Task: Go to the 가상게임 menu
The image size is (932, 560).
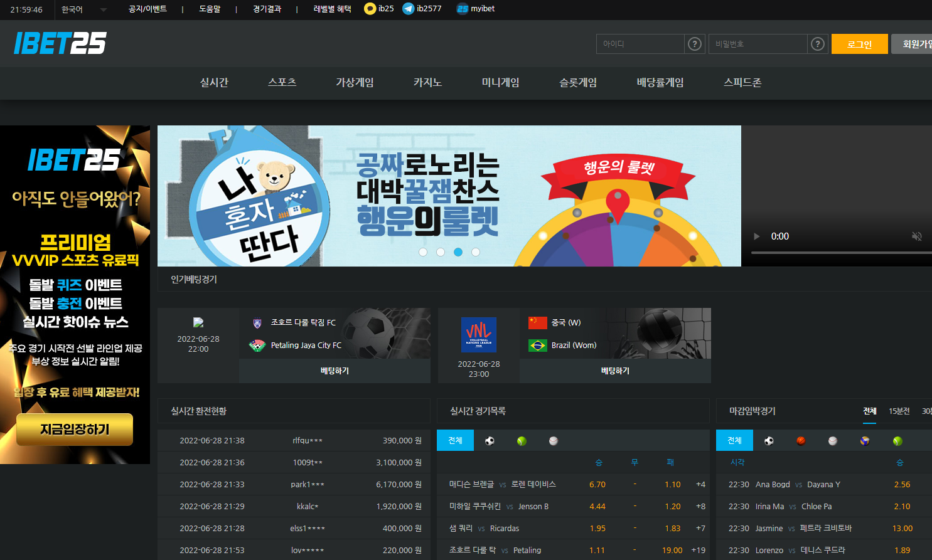Action: tap(355, 82)
